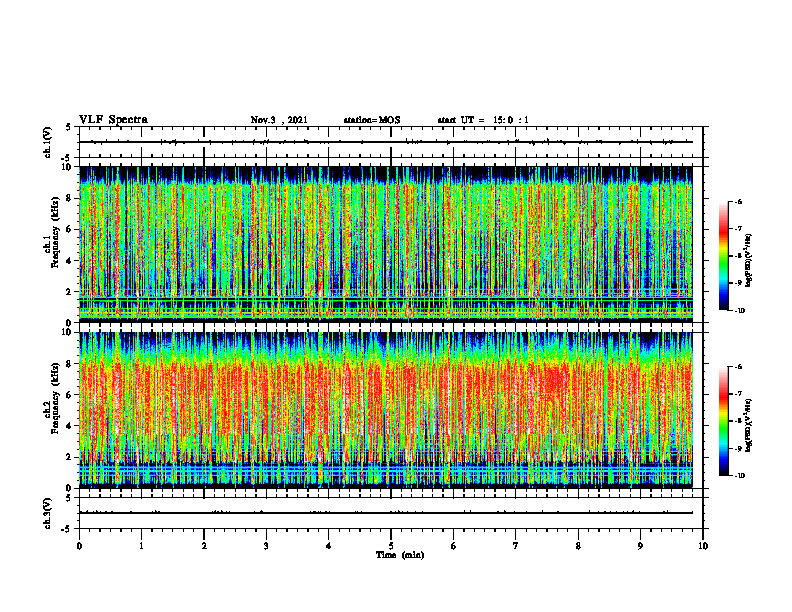Click the ch.2 spectrogram color scale bar
The height and width of the screenshot is (612, 792).
[x=724, y=421]
